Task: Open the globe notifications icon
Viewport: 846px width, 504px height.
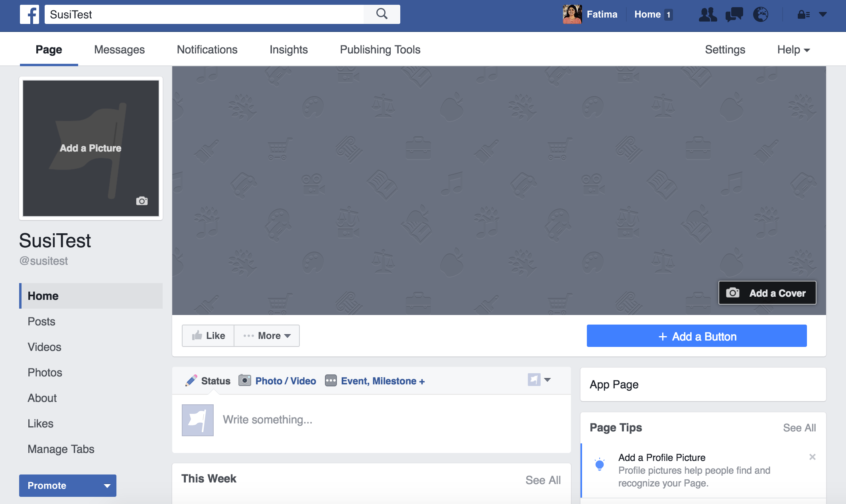Action: click(x=760, y=14)
